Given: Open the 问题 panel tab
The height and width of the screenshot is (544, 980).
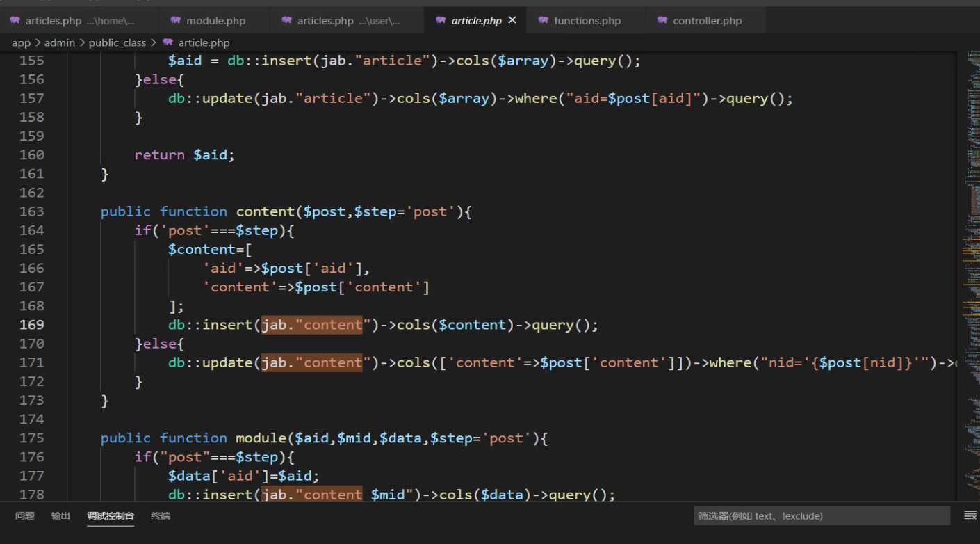Looking at the screenshot, I should [25, 515].
